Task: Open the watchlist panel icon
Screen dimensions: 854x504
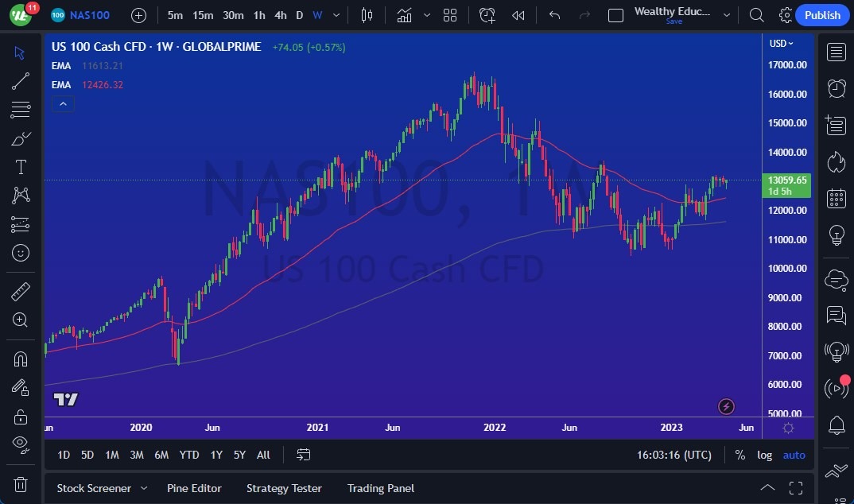Action: [836, 52]
